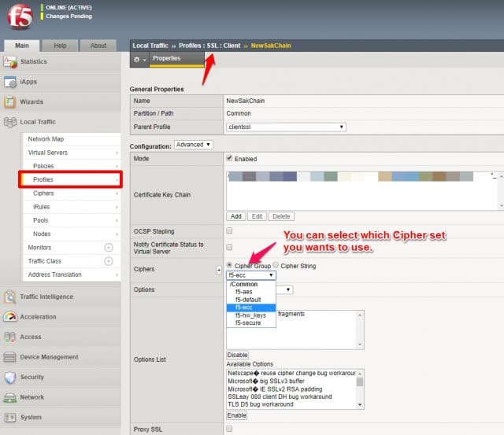This screenshot has width=504, height=435.
Task: Open Statistics section via its icon
Action: (x=10, y=61)
